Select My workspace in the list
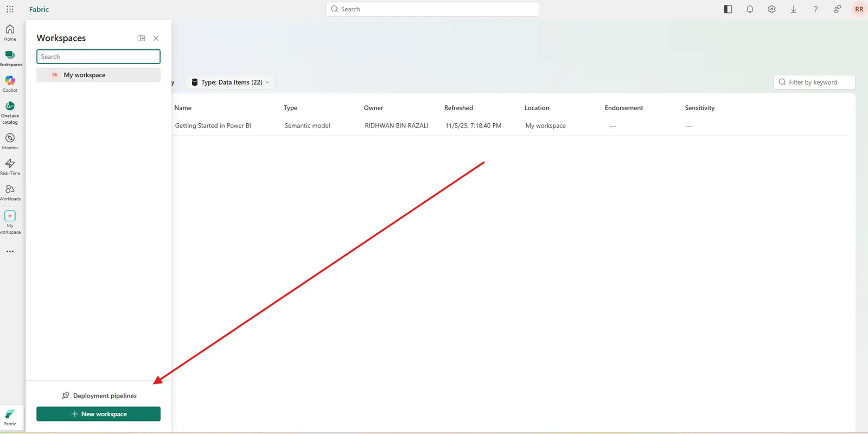 click(98, 75)
